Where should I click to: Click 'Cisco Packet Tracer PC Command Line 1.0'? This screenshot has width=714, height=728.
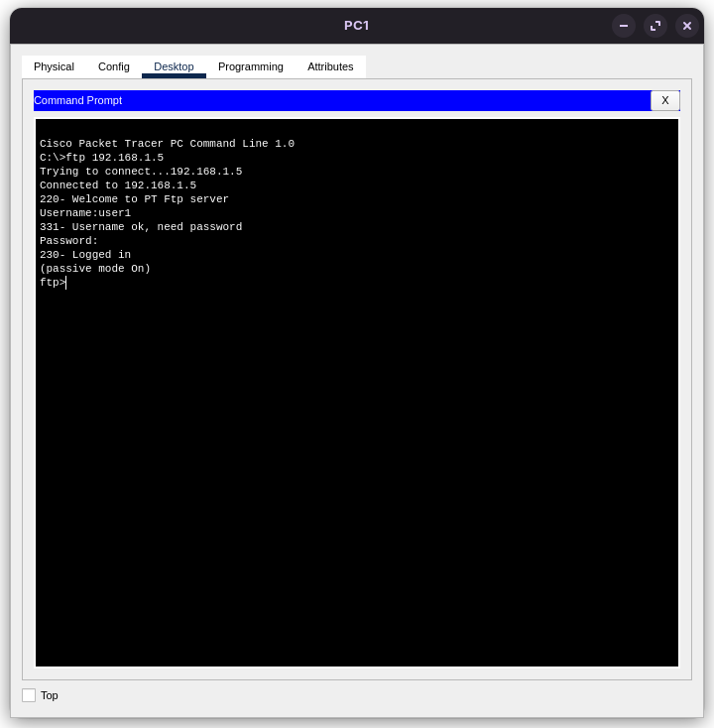(x=168, y=144)
